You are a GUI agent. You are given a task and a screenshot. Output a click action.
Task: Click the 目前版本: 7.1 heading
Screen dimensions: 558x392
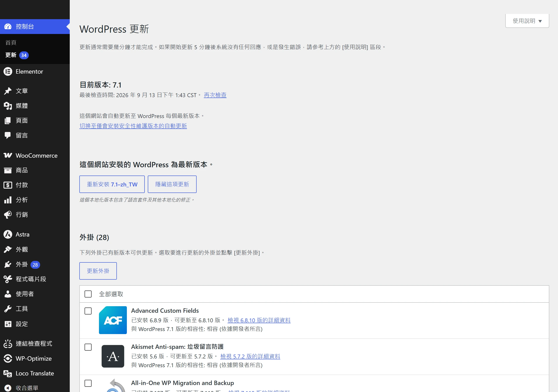click(x=100, y=85)
